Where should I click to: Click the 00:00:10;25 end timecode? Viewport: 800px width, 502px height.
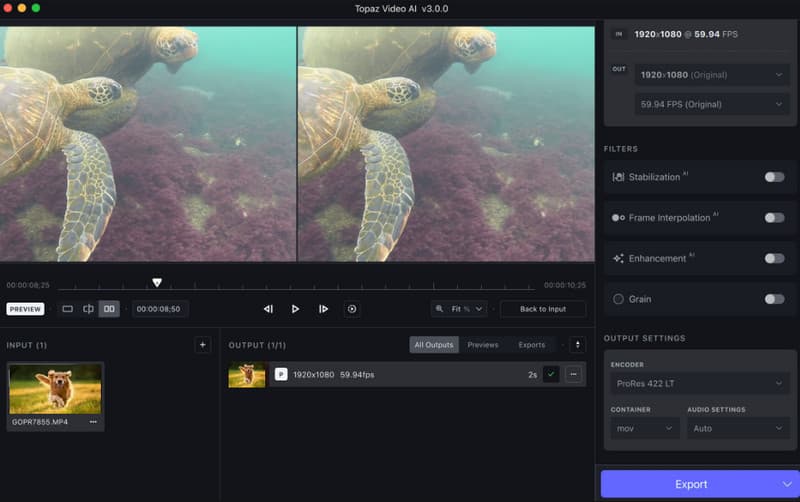coord(565,285)
